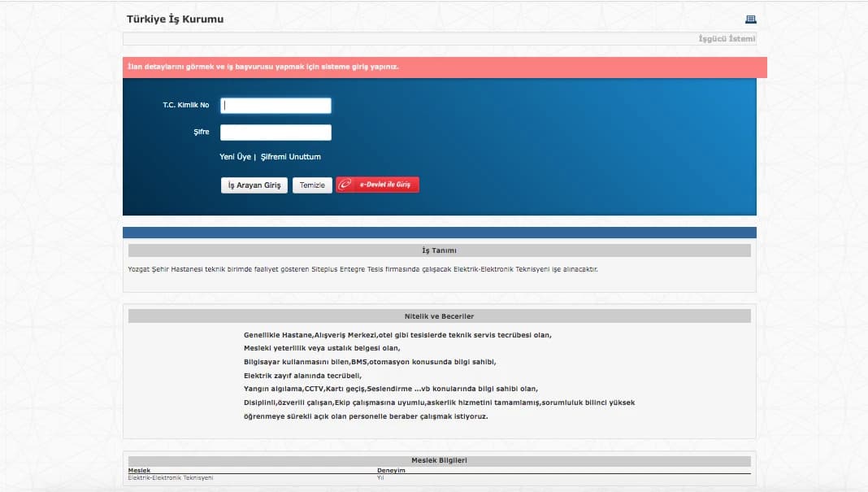Click the Şifre field label

coord(202,132)
